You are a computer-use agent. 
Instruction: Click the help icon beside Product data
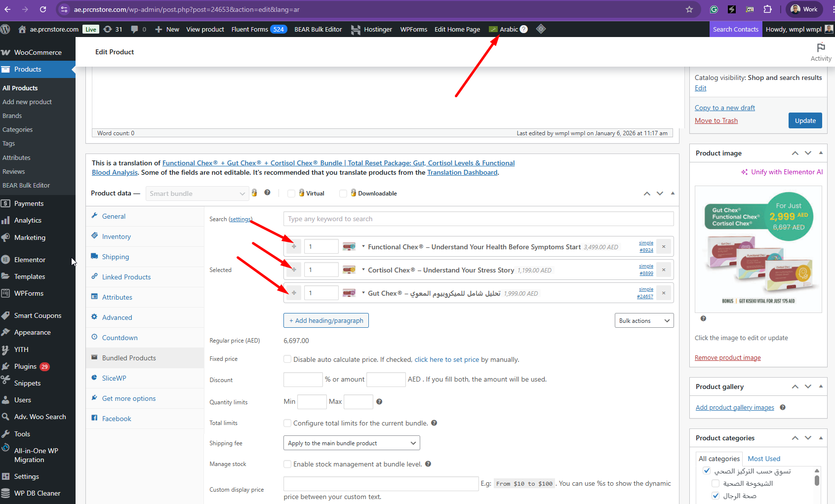click(x=267, y=193)
